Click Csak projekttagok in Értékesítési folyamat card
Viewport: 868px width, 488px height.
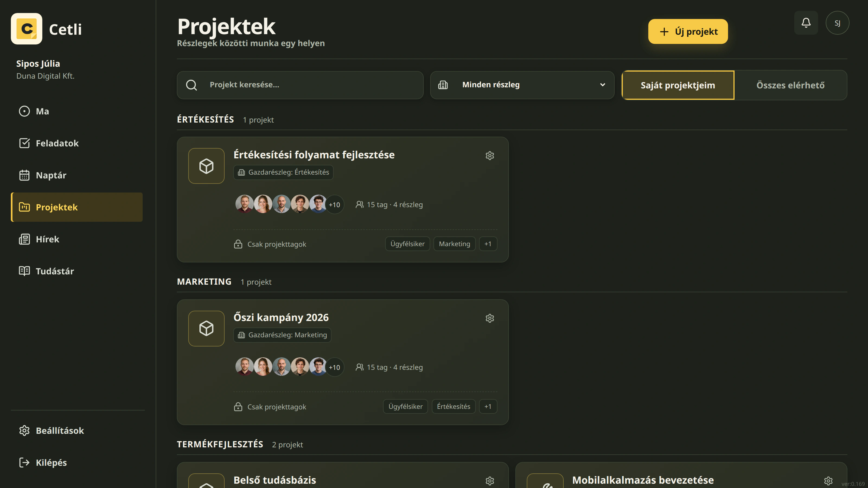277,244
